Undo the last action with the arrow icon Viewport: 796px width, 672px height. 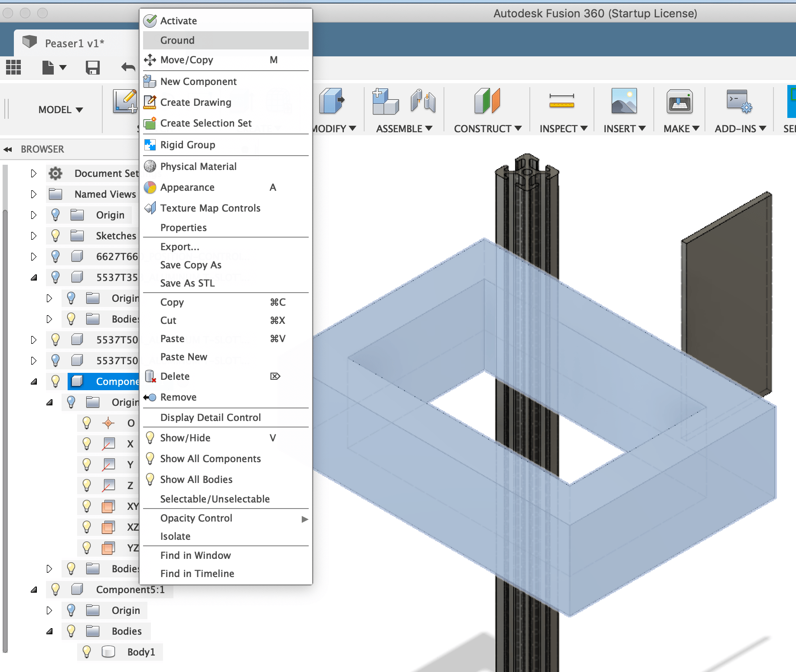pos(128,67)
